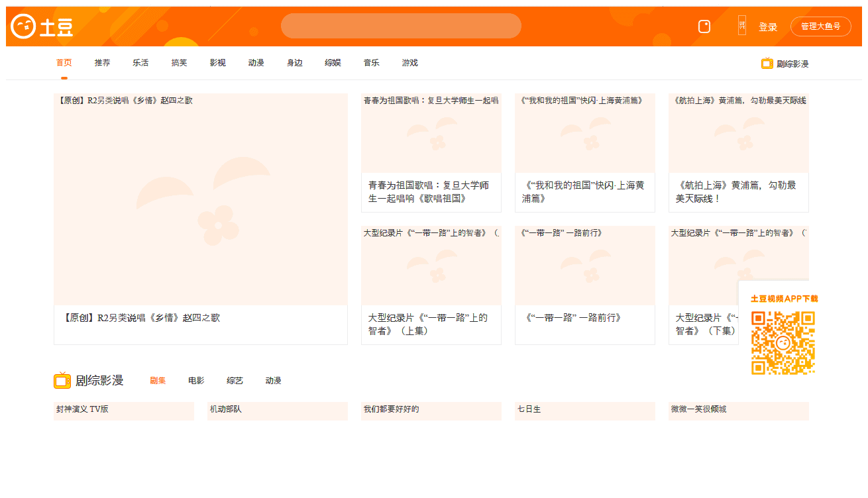Go to the 游戏 tab

tap(409, 63)
